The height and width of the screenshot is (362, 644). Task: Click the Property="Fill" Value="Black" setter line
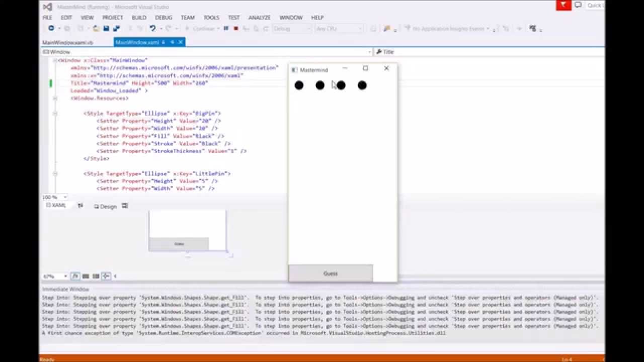tap(160, 136)
